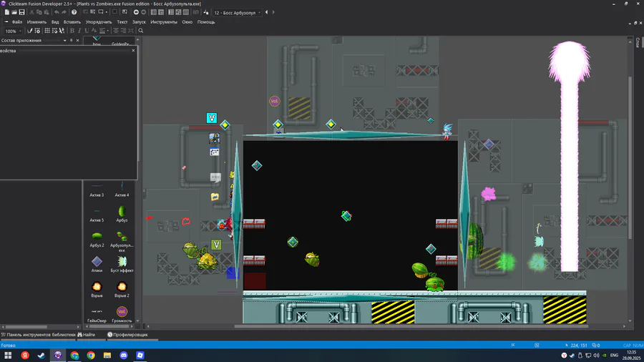Select the pink laser beam object
644x362 pixels.
(570, 156)
